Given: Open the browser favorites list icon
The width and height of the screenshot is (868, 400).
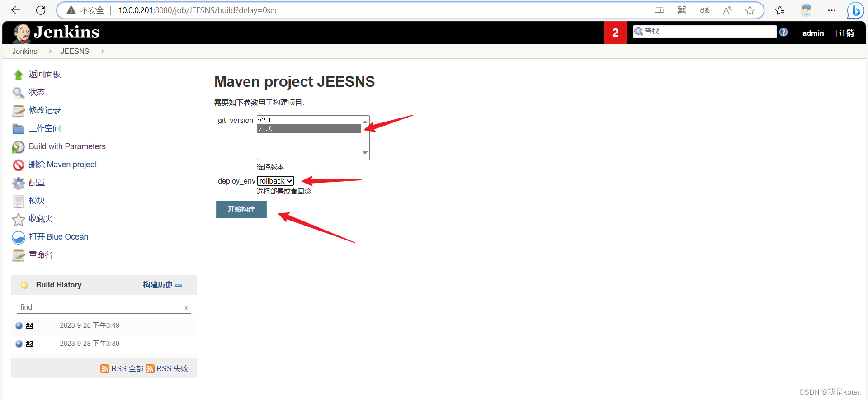Looking at the screenshot, I should pyautogui.click(x=780, y=10).
